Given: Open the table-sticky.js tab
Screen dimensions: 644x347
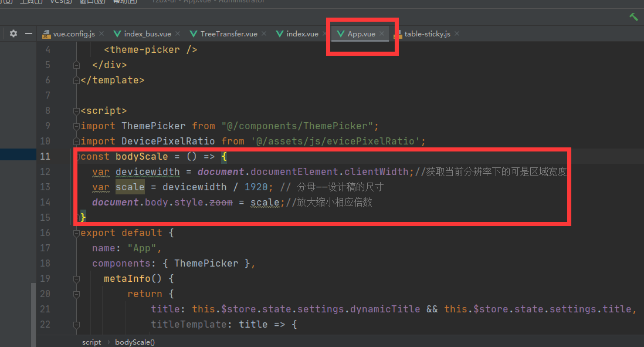Looking at the screenshot, I should 427,34.
